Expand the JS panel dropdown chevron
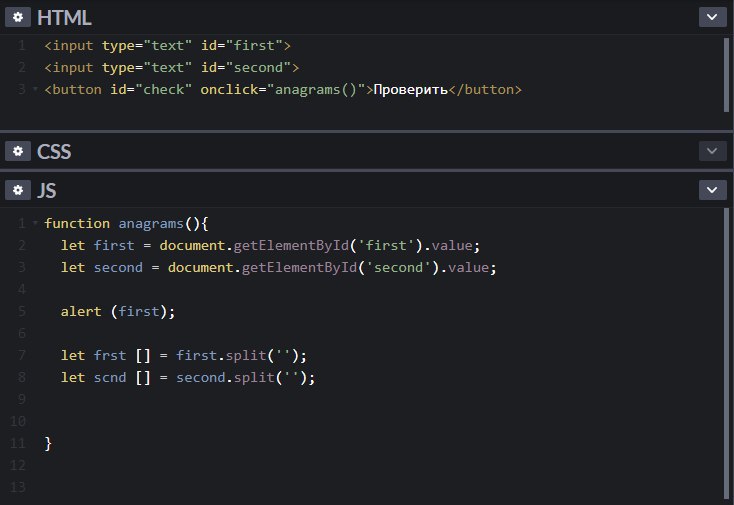Viewport: 734px width, 505px height. point(712,190)
